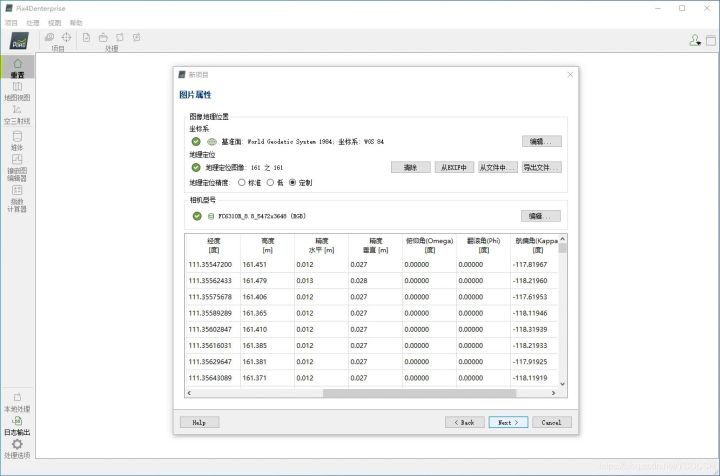The width and height of the screenshot is (720, 476).
Task: Select the 空三射线 rayCloud view icon
Action: click(x=17, y=114)
